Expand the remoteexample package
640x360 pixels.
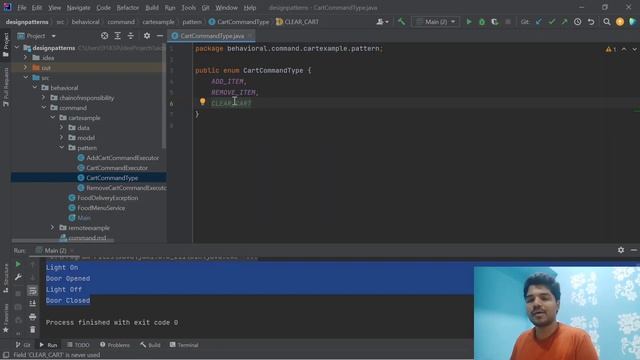click(53, 228)
